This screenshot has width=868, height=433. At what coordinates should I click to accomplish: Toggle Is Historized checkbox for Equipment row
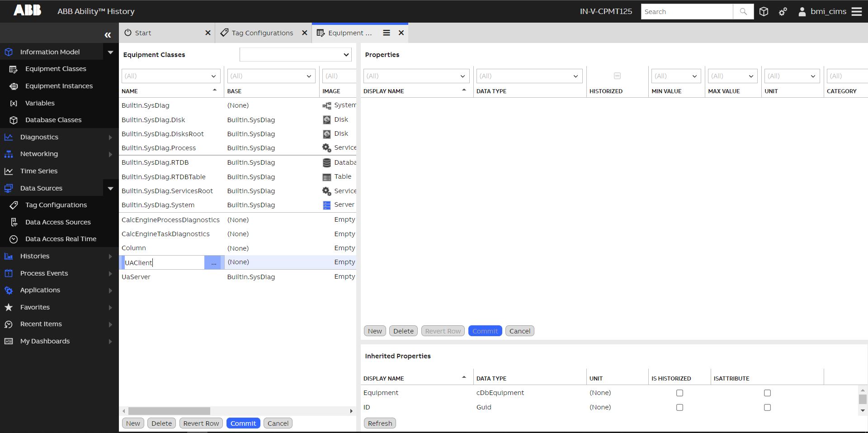point(679,393)
